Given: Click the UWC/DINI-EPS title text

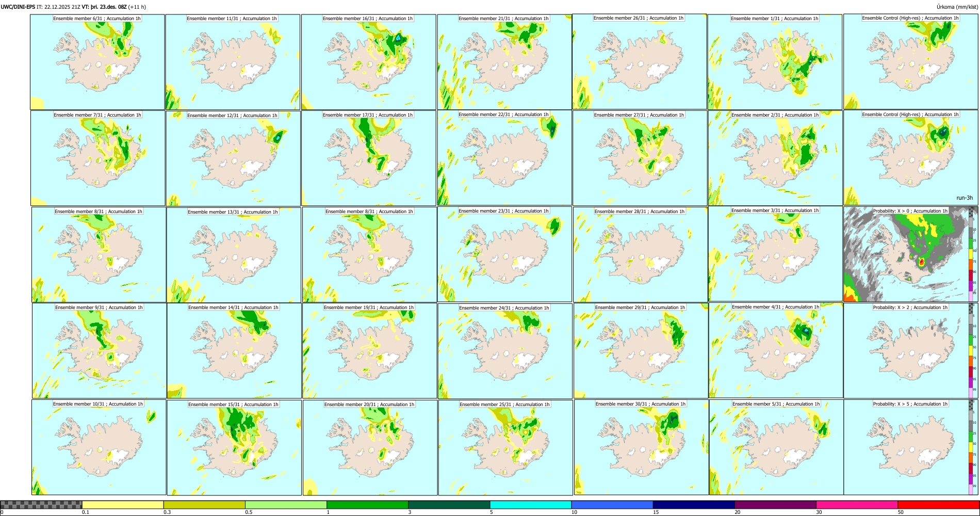Looking at the screenshot, I should pyautogui.click(x=18, y=7).
